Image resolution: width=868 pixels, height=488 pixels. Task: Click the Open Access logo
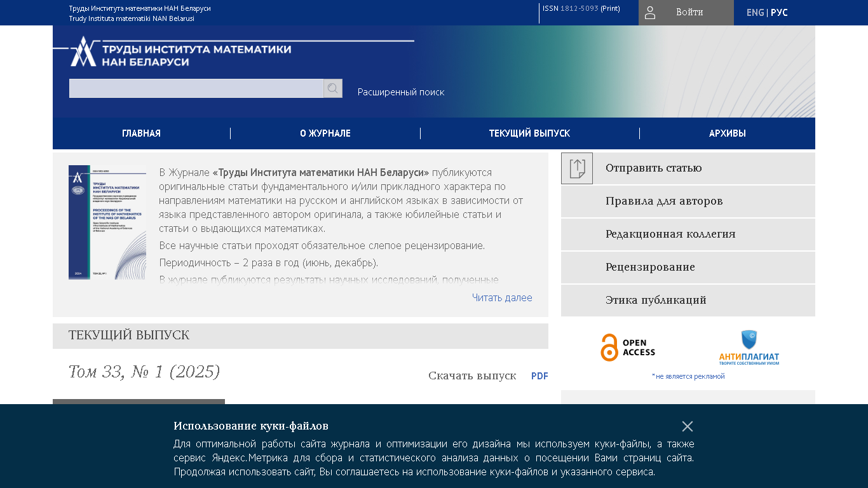(628, 348)
